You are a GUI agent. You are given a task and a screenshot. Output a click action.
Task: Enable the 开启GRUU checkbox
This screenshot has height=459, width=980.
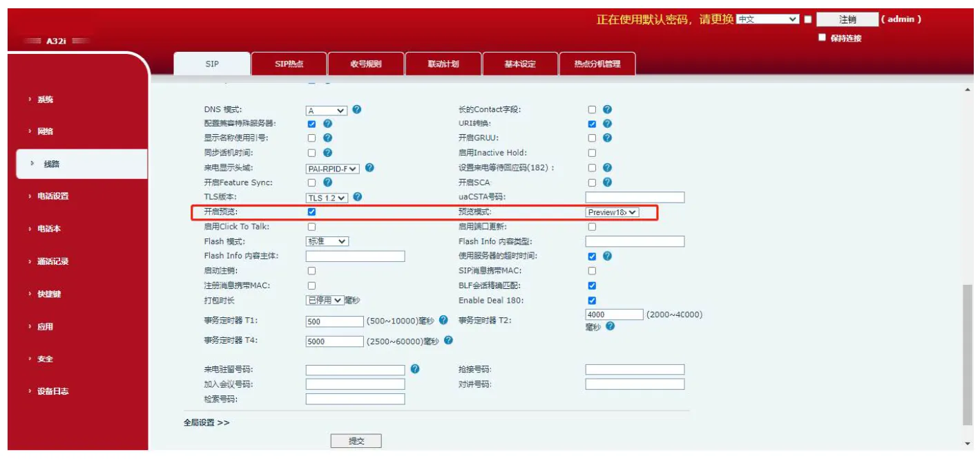(592, 137)
